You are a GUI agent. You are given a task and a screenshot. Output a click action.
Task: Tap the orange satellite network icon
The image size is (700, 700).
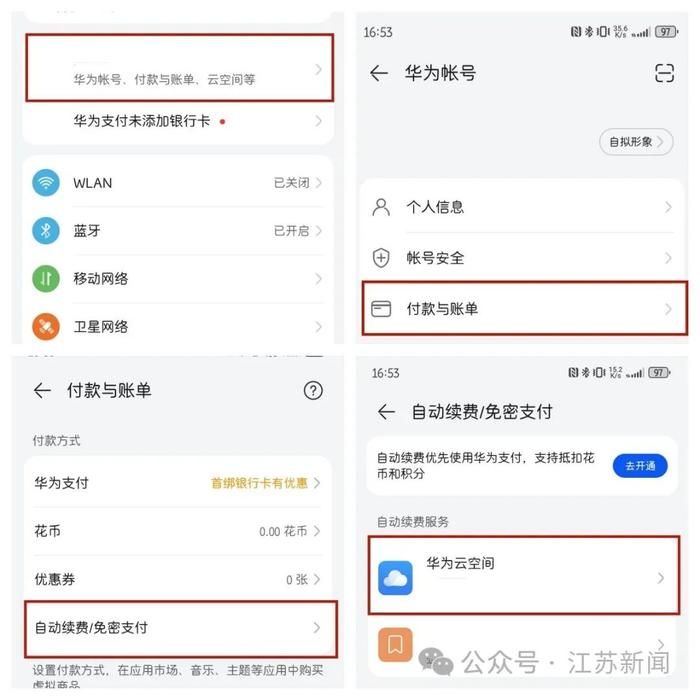(46, 327)
